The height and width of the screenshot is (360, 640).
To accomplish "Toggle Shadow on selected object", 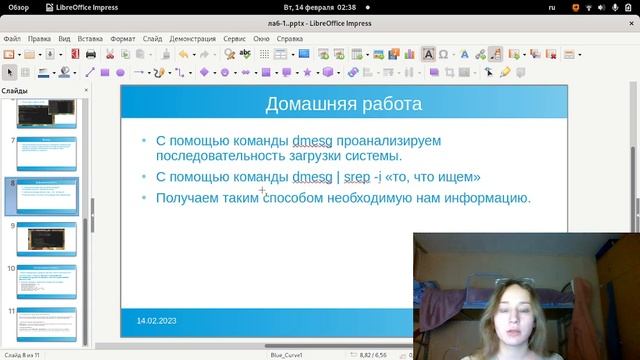I will click(x=434, y=73).
